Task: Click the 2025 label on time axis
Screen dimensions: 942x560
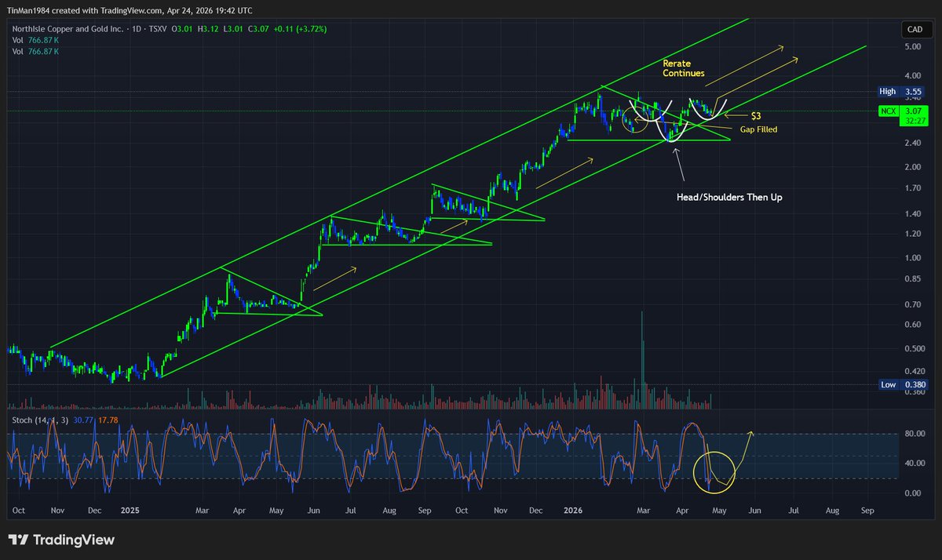Action: (x=130, y=509)
